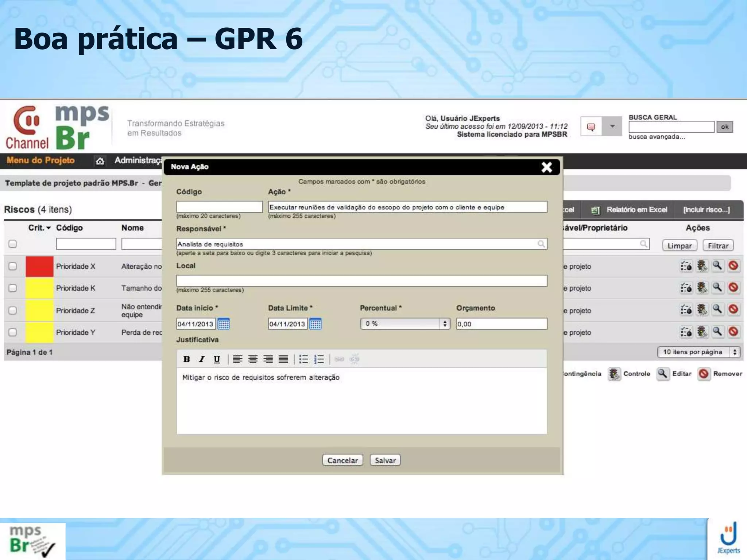Open busca avançada link
Screen dimensions: 747x560
point(657,137)
